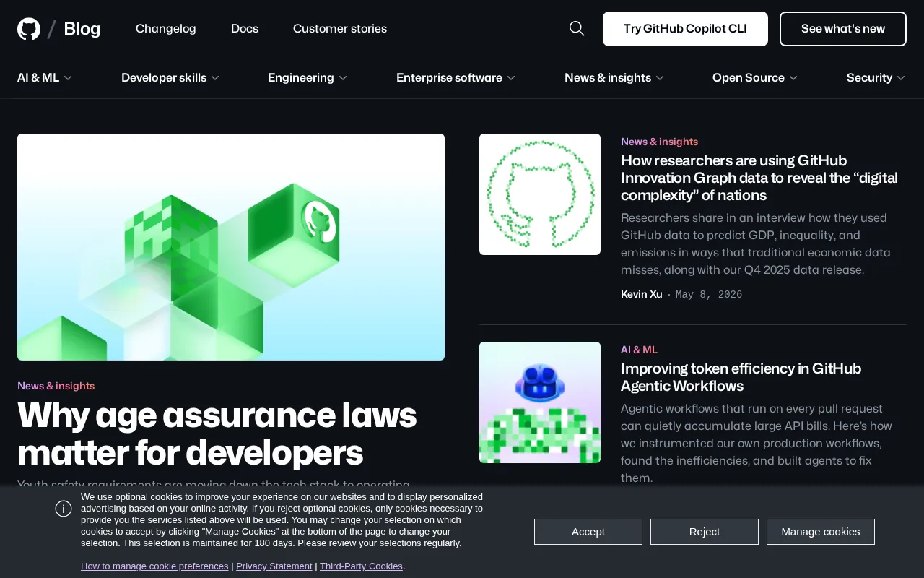Expand the News & insights menu
The image size is (924, 578).
click(614, 77)
